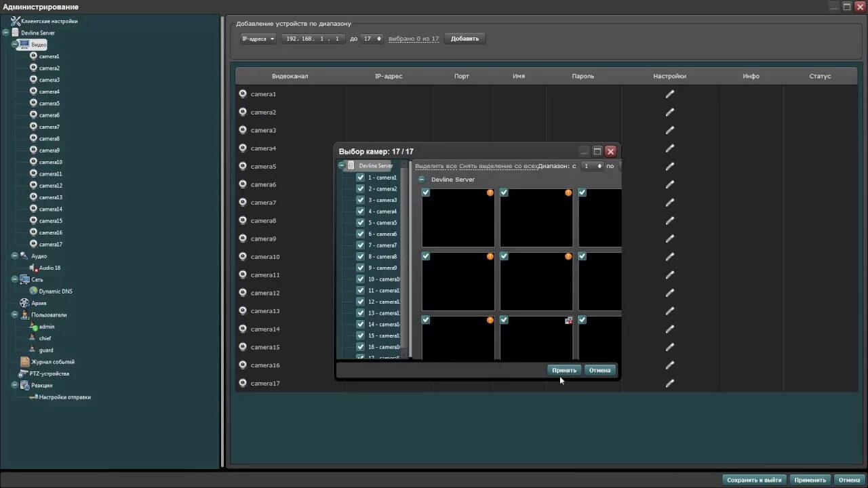Click the Пароль column header
The width and height of the screenshot is (868, 488).
tap(583, 76)
